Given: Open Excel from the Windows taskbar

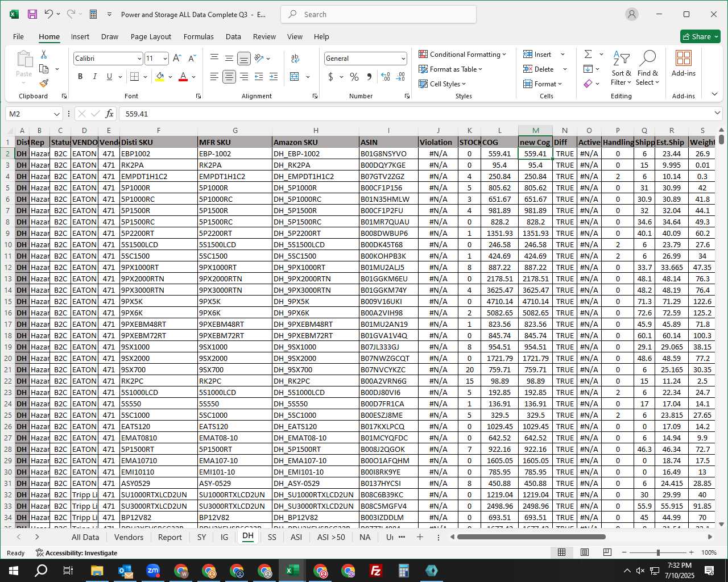Looking at the screenshot, I should 292,571.
